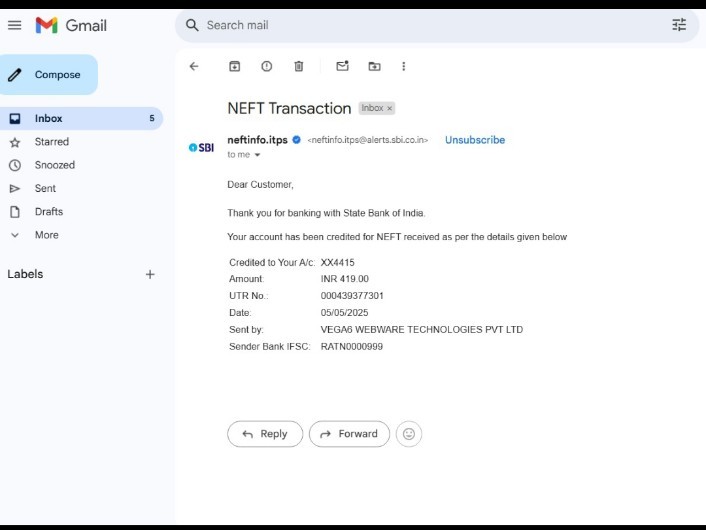Screen dimensions: 706x530
Task: Click 'Thank you for banking' sentence
Action: (326, 213)
